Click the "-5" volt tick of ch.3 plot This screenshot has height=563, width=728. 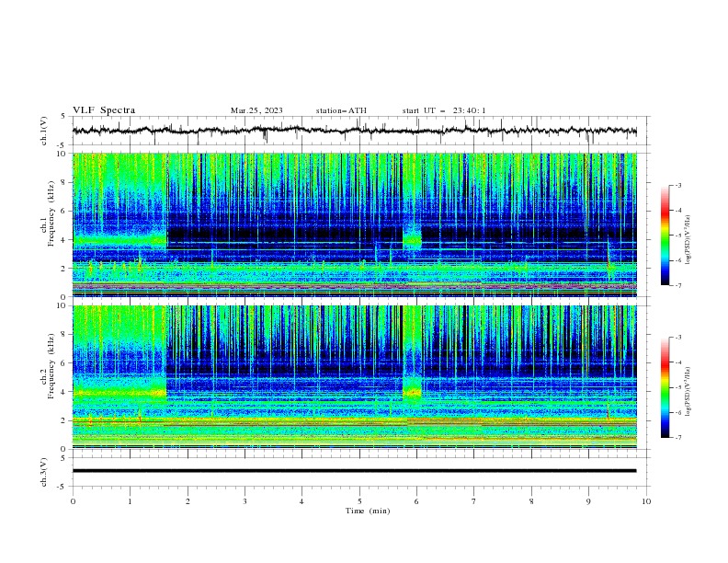coord(63,487)
